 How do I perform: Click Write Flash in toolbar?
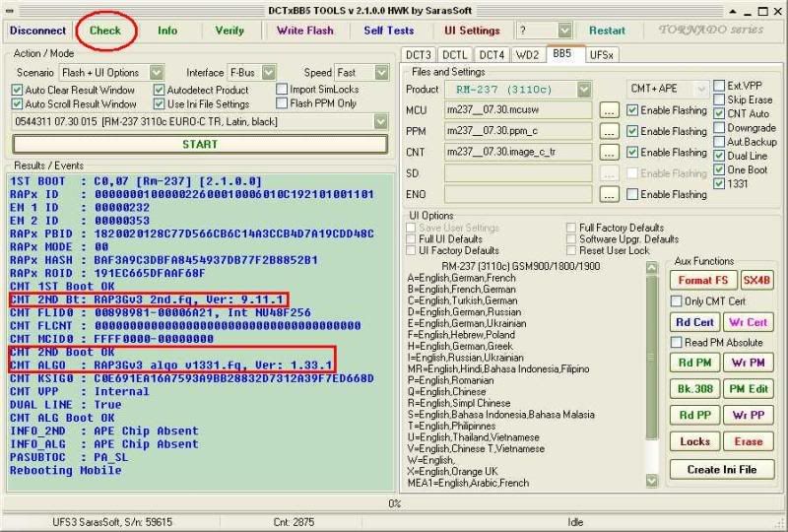pos(305,31)
